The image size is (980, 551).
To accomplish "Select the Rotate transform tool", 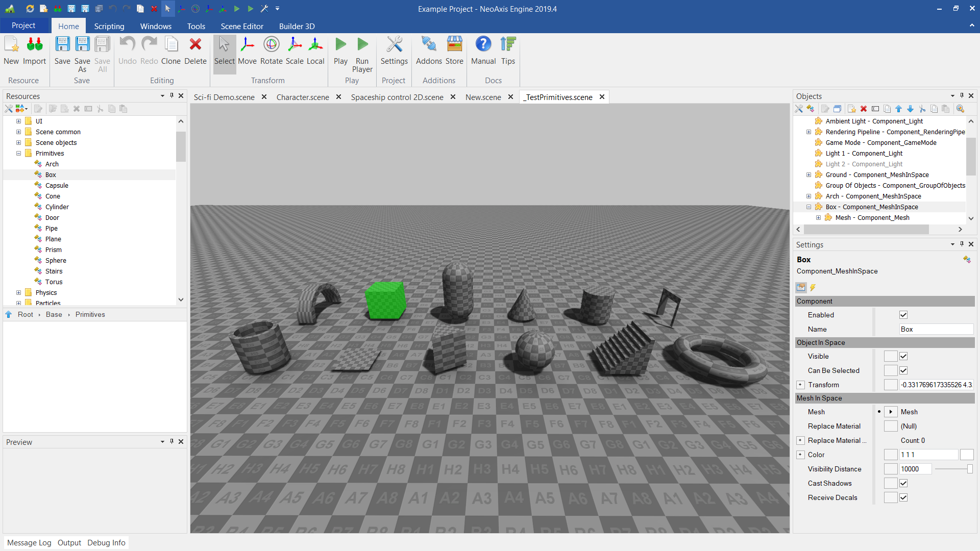I will [271, 51].
